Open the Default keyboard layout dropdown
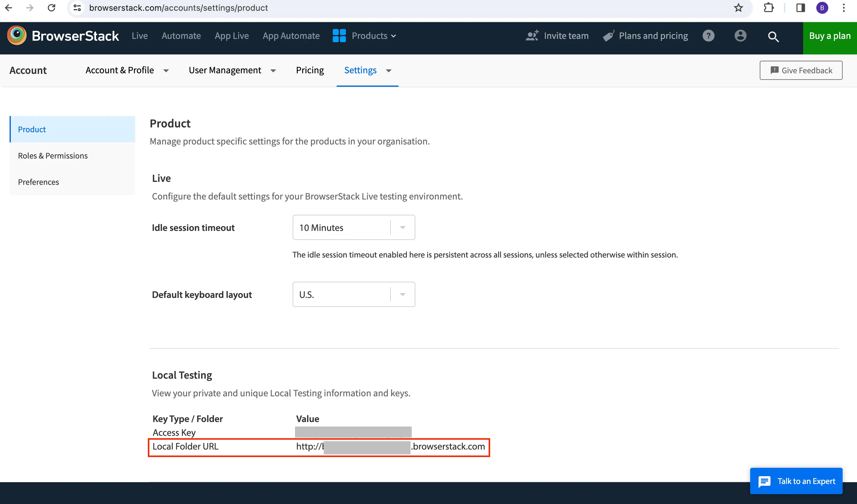The width and height of the screenshot is (857, 504). tap(354, 294)
